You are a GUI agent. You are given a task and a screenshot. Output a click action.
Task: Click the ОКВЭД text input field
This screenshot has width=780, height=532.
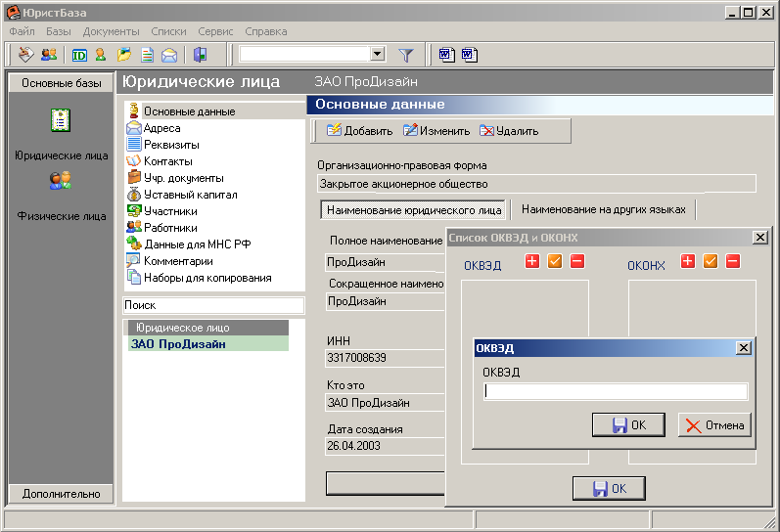616,391
